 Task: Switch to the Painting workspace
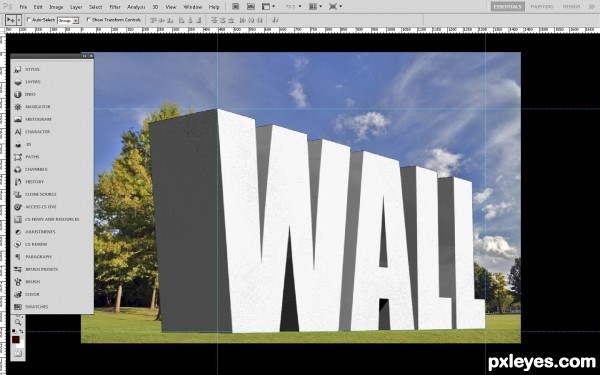tap(542, 7)
